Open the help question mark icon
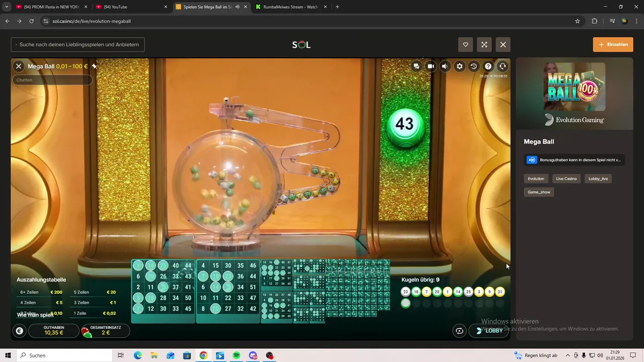Viewport: 644px width, 362px height. tap(488, 66)
